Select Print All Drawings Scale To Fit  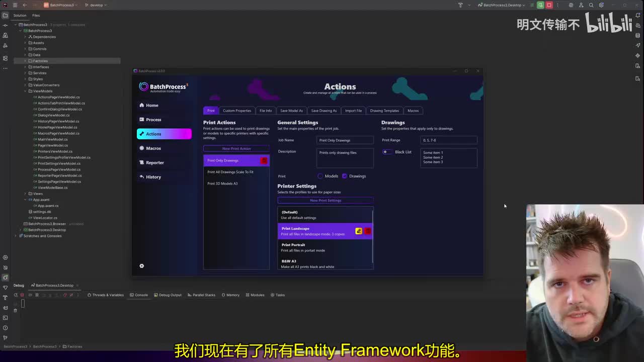pos(236,172)
